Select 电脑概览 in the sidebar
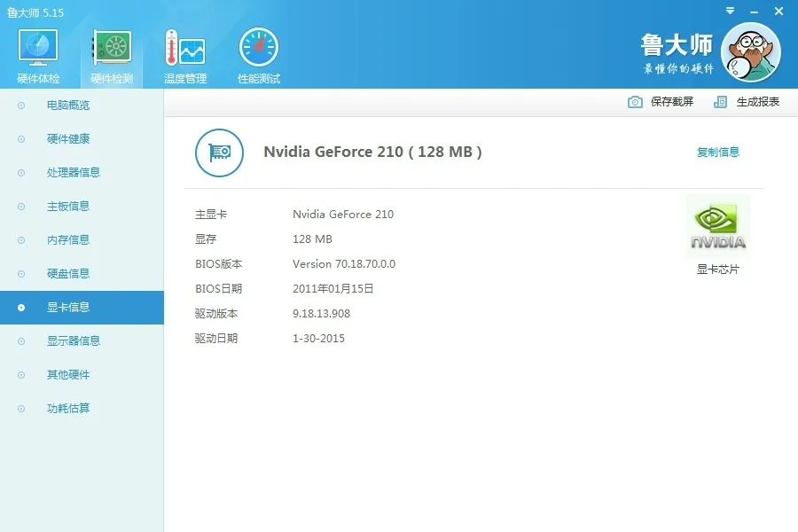798x532 pixels. point(82,106)
